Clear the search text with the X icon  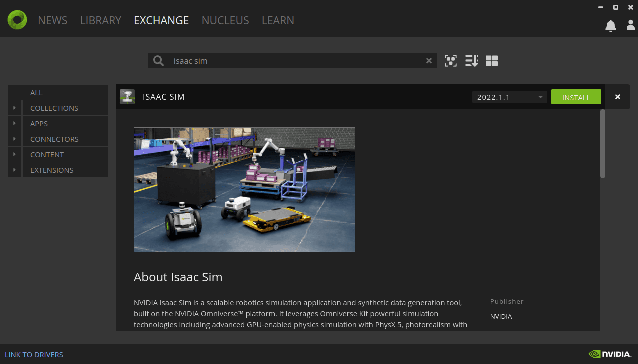pyautogui.click(x=429, y=61)
